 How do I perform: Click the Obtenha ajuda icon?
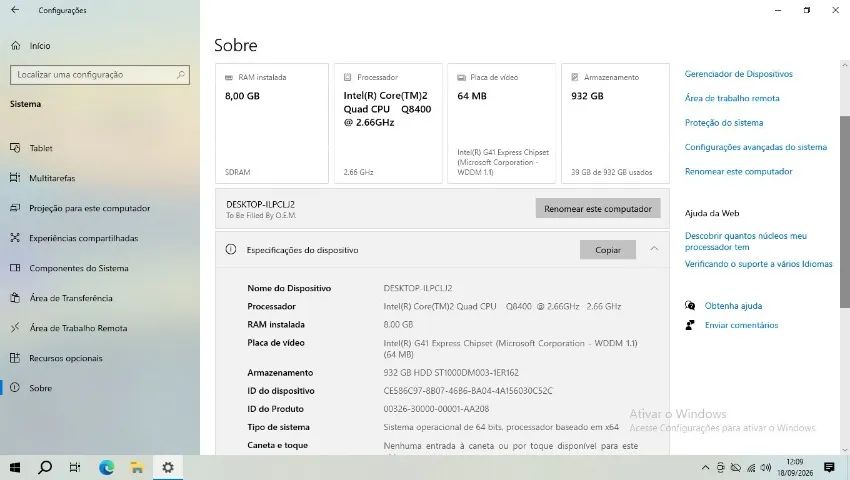(x=690, y=305)
